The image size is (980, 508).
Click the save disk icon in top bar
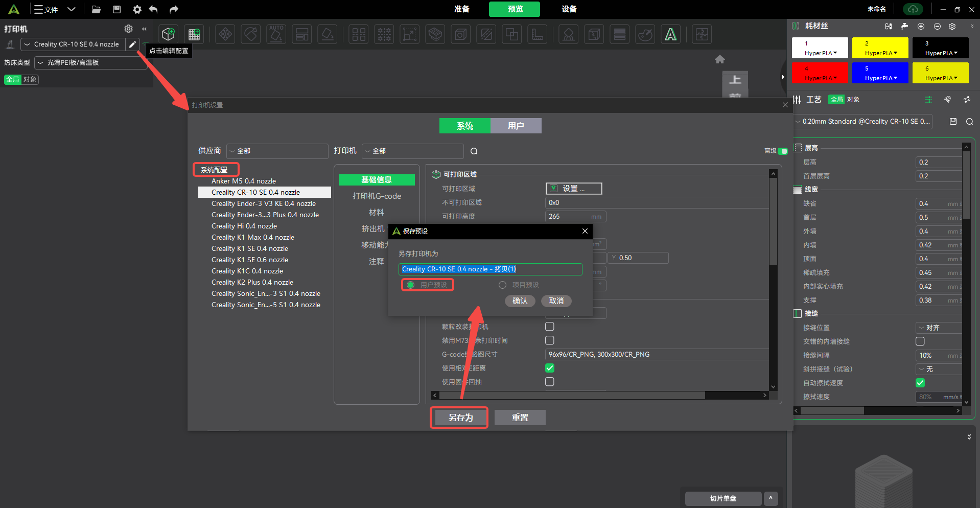[116, 9]
